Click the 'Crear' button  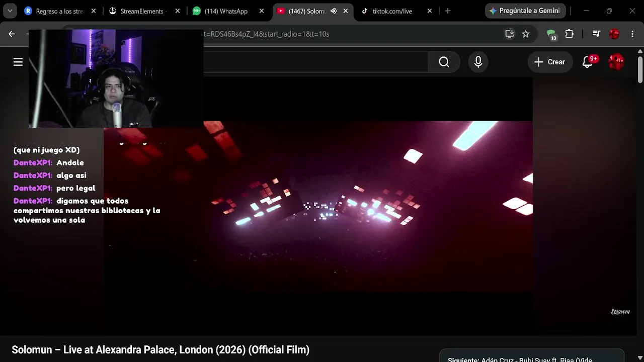(550, 62)
